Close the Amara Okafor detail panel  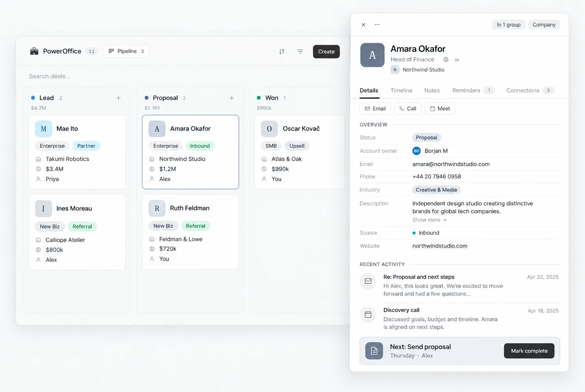pyautogui.click(x=363, y=25)
